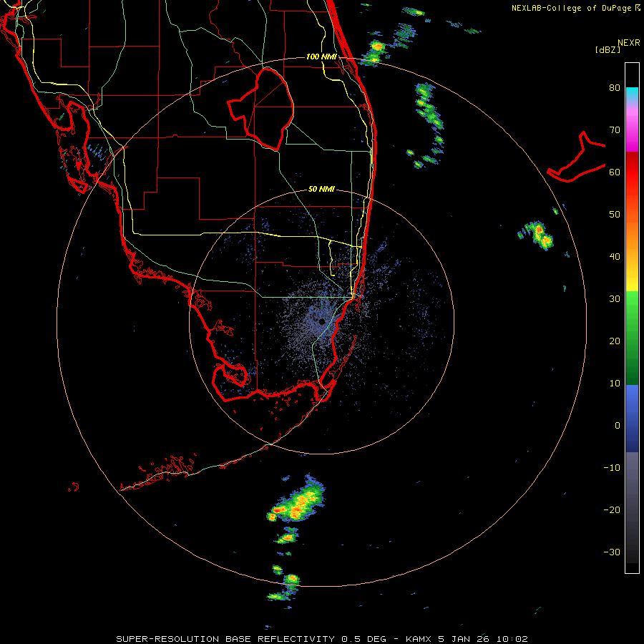
Task: Select the 0 dBZ scale value
Action: pyautogui.click(x=618, y=426)
